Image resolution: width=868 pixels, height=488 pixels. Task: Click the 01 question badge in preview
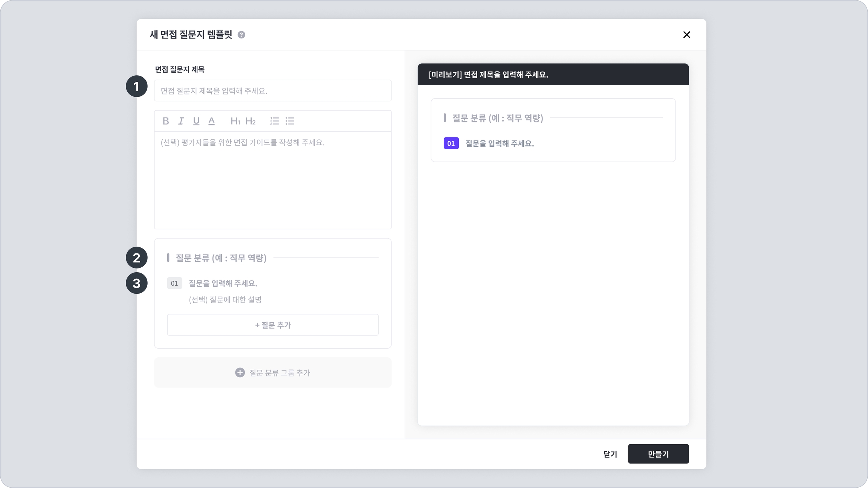pyautogui.click(x=451, y=143)
